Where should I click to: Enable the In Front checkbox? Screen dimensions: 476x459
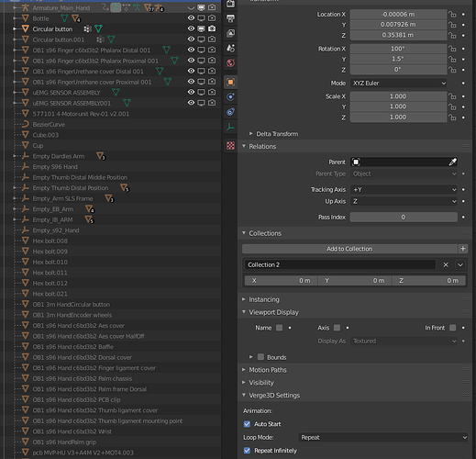tap(452, 328)
